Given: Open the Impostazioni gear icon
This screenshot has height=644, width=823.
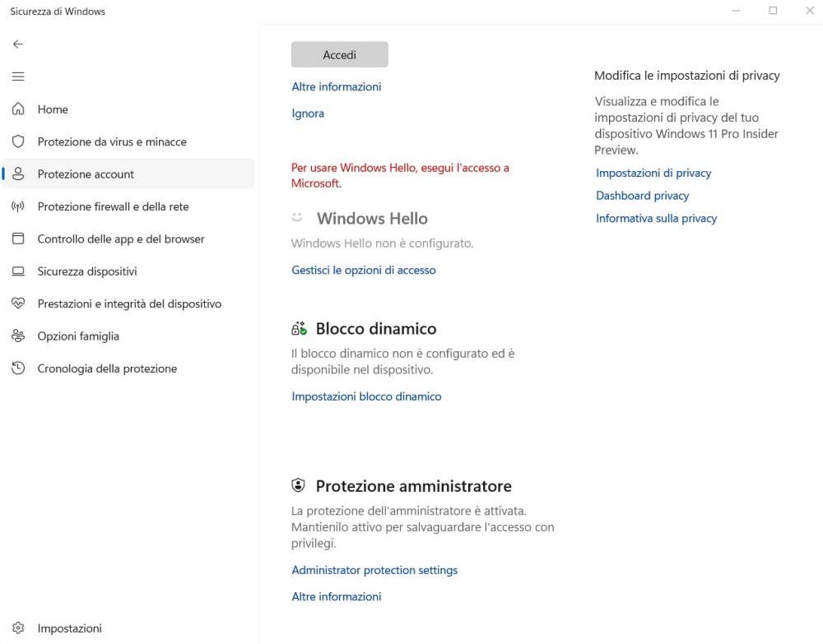Looking at the screenshot, I should [x=18, y=628].
